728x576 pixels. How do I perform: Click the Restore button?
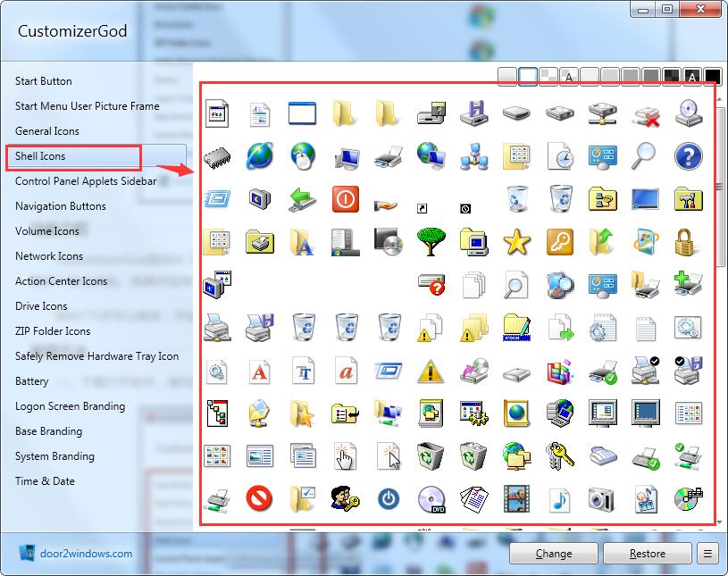(648, 554)
